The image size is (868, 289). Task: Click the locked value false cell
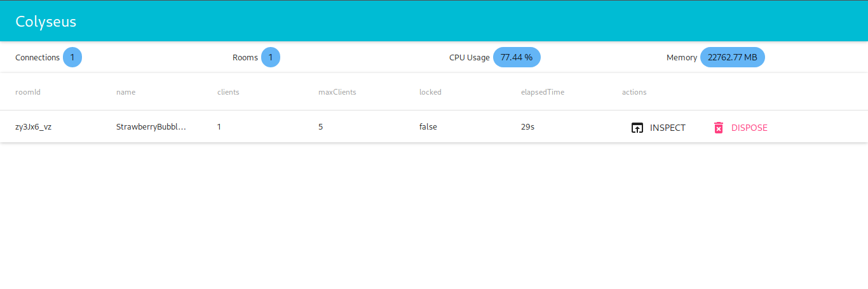coord(428,127)
